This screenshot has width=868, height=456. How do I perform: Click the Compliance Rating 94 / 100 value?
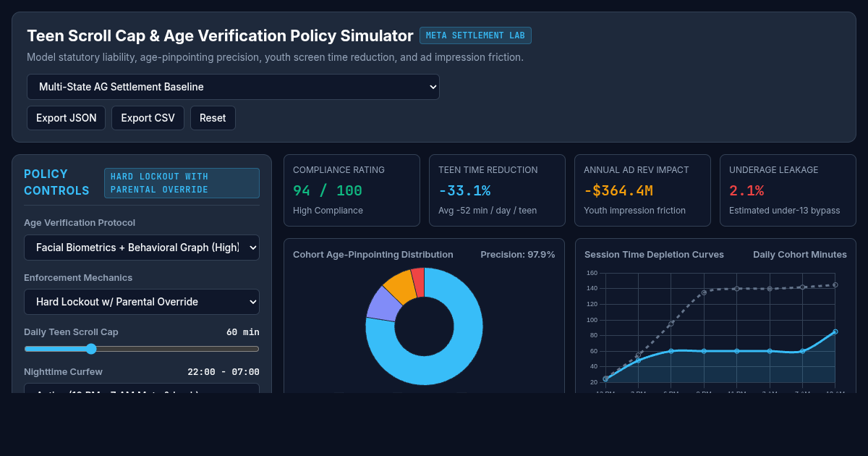point(328,191)
